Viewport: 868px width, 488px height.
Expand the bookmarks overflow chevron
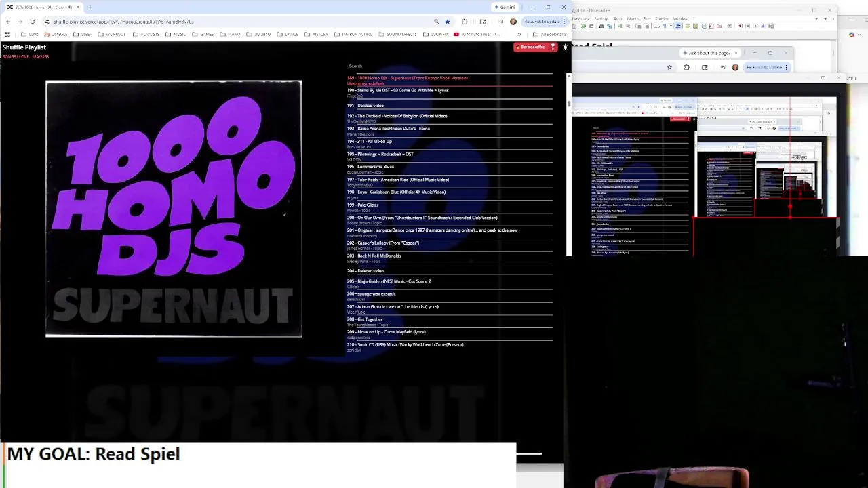(x=519, y=34)
